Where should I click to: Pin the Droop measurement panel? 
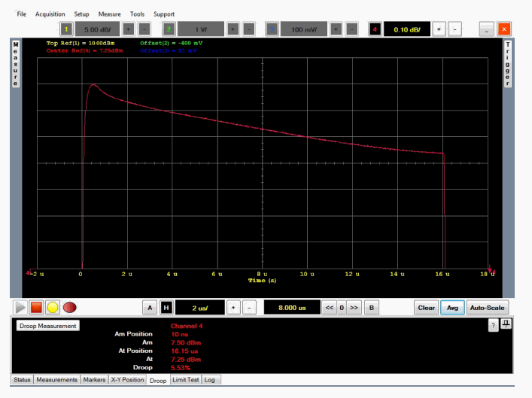(x=507, y=324)
